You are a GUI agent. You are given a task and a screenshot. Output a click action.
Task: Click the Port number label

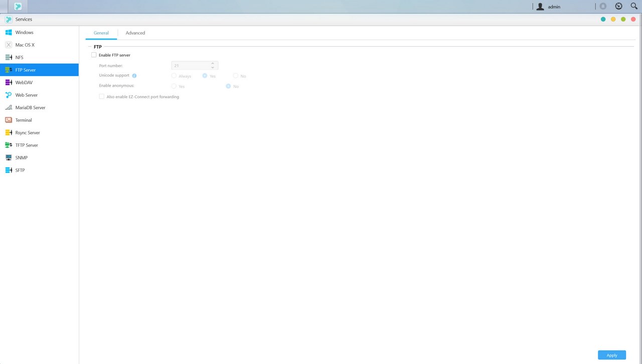coord(111,66)
